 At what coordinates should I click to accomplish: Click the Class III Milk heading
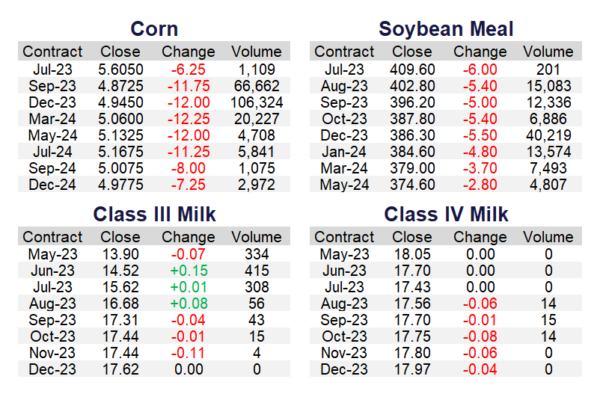pos(155,214)
